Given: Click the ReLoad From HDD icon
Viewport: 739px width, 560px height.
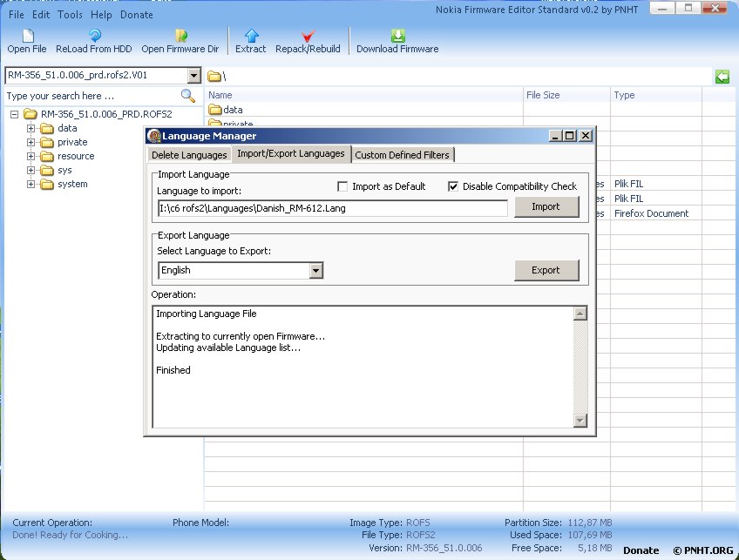Looking at the screenshot, I should 95,36.
